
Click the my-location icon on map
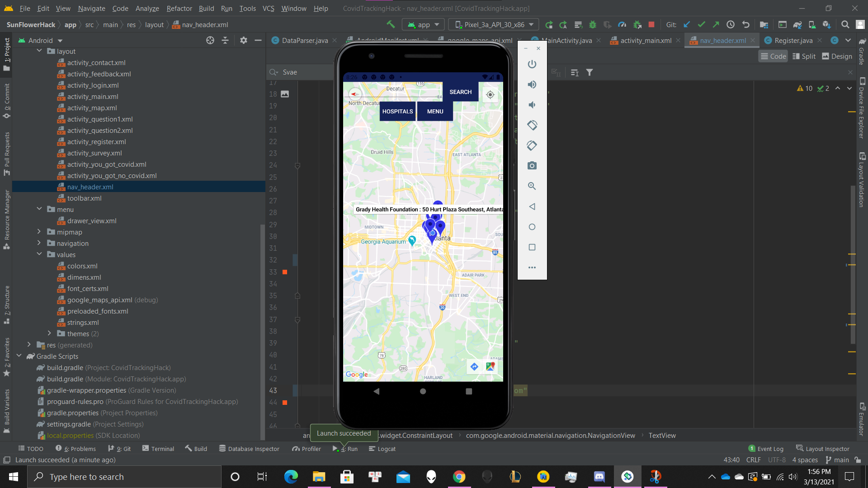point(490,95)
